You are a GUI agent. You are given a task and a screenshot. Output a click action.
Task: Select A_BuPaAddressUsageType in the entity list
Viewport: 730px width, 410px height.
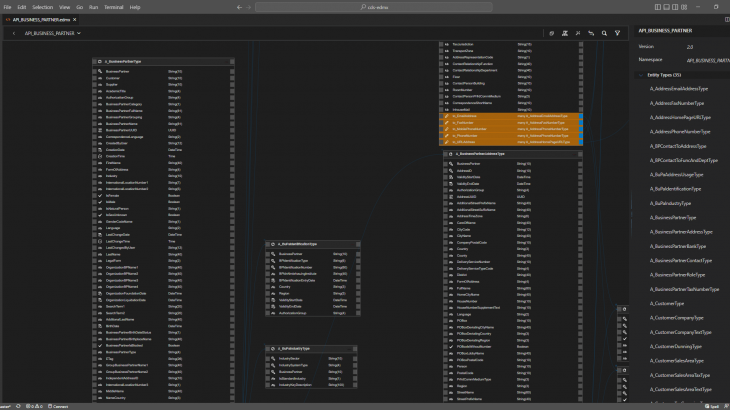point(676,175)
